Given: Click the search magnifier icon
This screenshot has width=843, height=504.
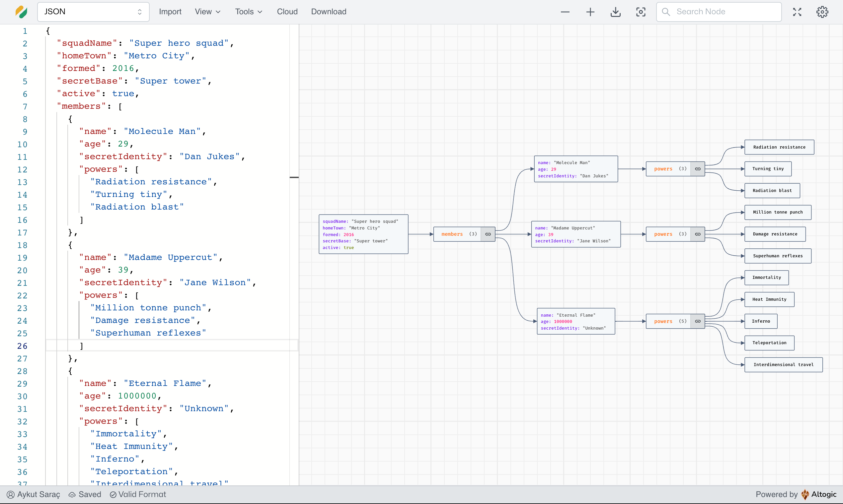Looking at the screenshot, I should coord(666,12).
